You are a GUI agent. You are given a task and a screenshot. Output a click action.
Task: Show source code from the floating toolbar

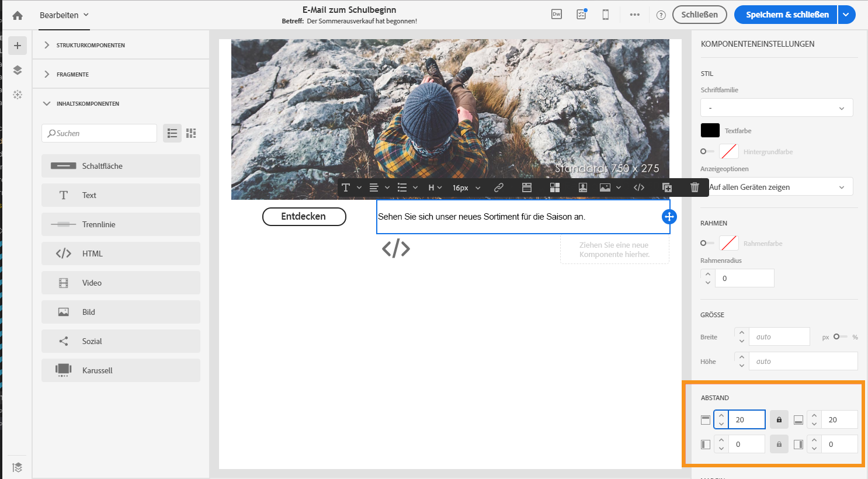tap(639, 188)
